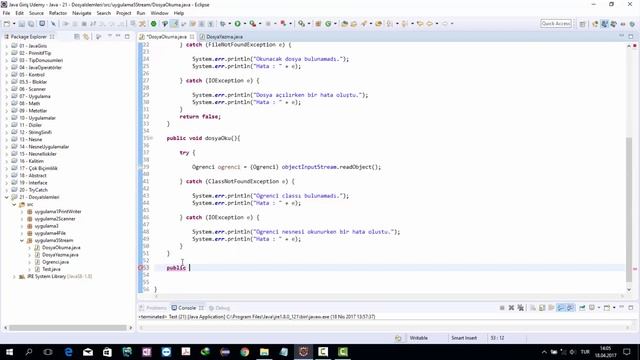The image size is (640, 360).
Task: Open the Refactor menu
Action: click(x=58, y=13)
